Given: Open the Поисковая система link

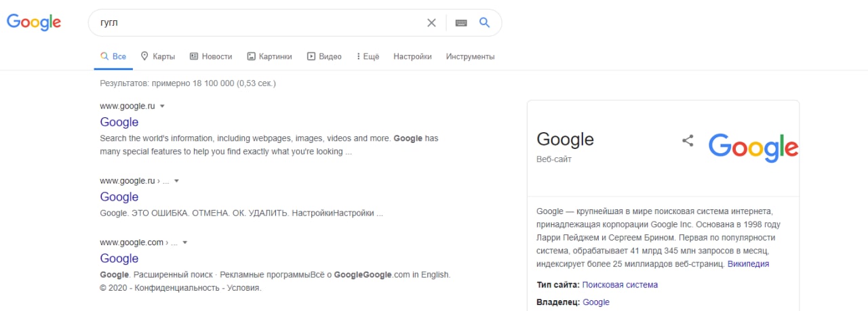Looking at the screenshot, I should [620, 285].
